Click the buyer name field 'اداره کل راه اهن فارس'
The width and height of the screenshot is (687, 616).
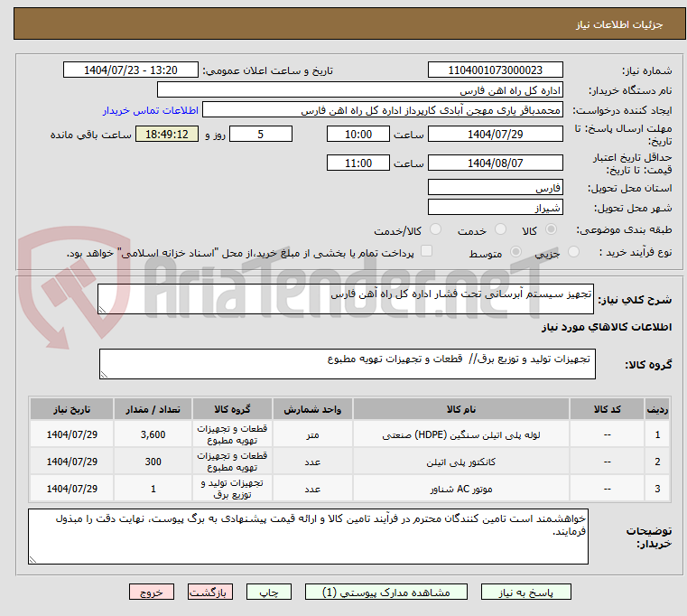point(359,90)
